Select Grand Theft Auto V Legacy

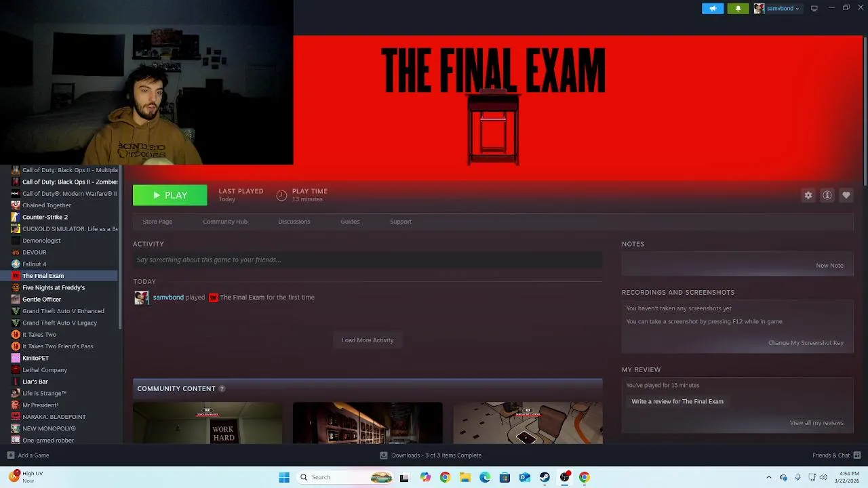[59, 323]
